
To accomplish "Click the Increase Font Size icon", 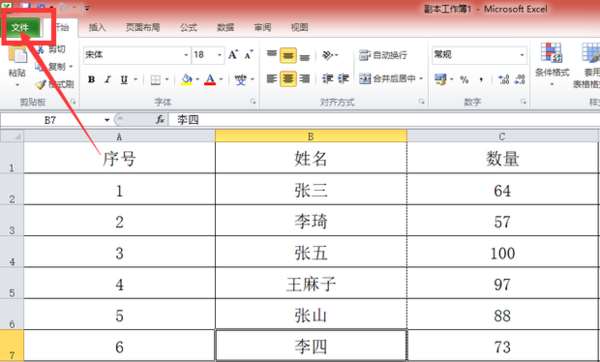I will click(x=233, y=55).
